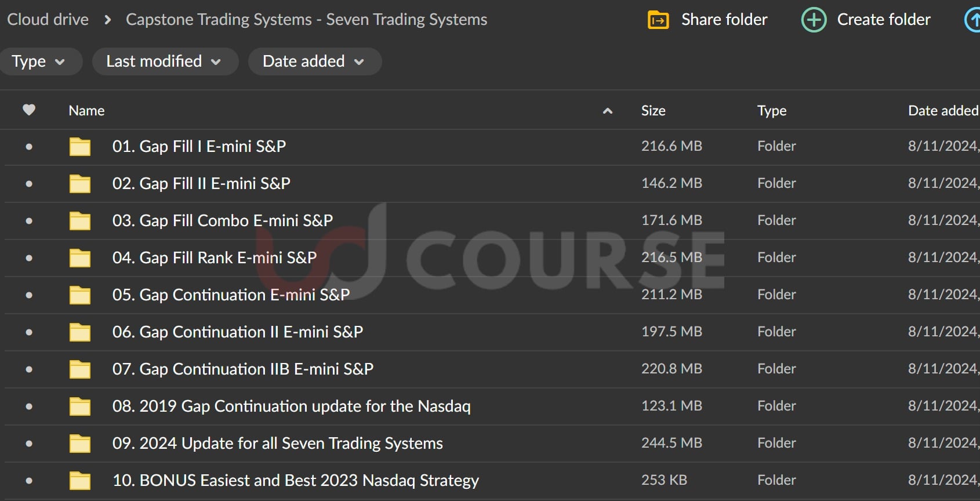The height and width of the screenshot is (501, 980).
Task: Open the Type filter dropdown
Action: [38, 61]
